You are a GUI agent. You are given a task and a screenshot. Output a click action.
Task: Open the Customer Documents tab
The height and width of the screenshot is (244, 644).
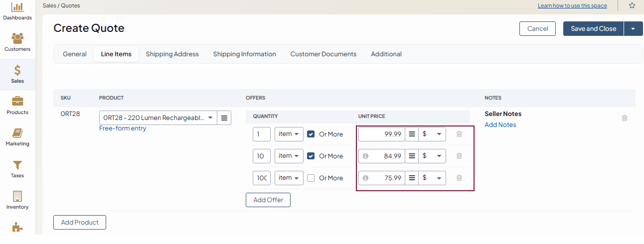[323, 54]
